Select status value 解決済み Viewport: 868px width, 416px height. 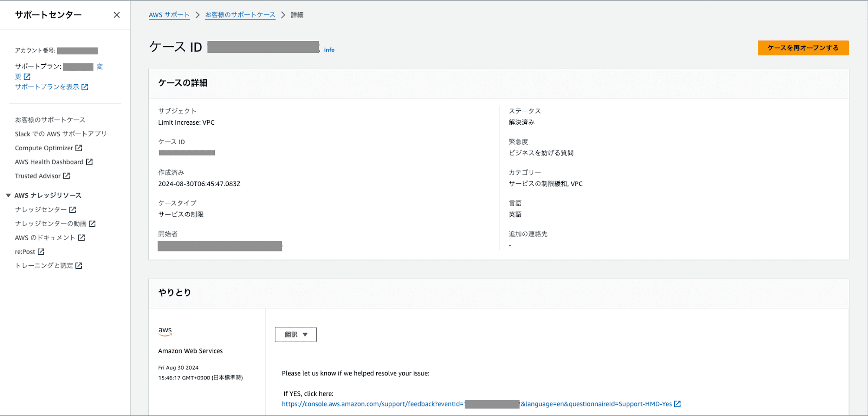(521, 122)
